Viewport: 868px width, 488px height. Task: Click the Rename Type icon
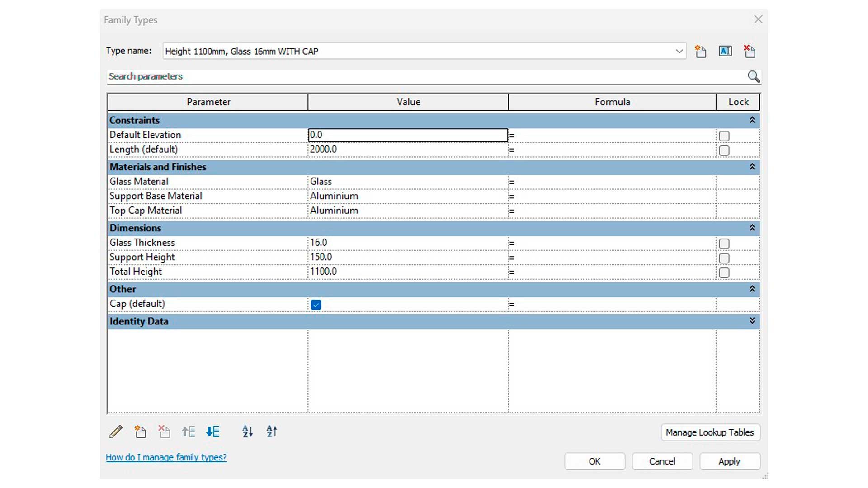(725, 52)
